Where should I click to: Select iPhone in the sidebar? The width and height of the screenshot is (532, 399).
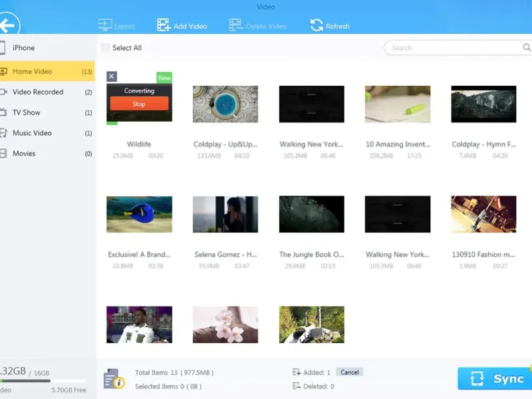[47, 47]
